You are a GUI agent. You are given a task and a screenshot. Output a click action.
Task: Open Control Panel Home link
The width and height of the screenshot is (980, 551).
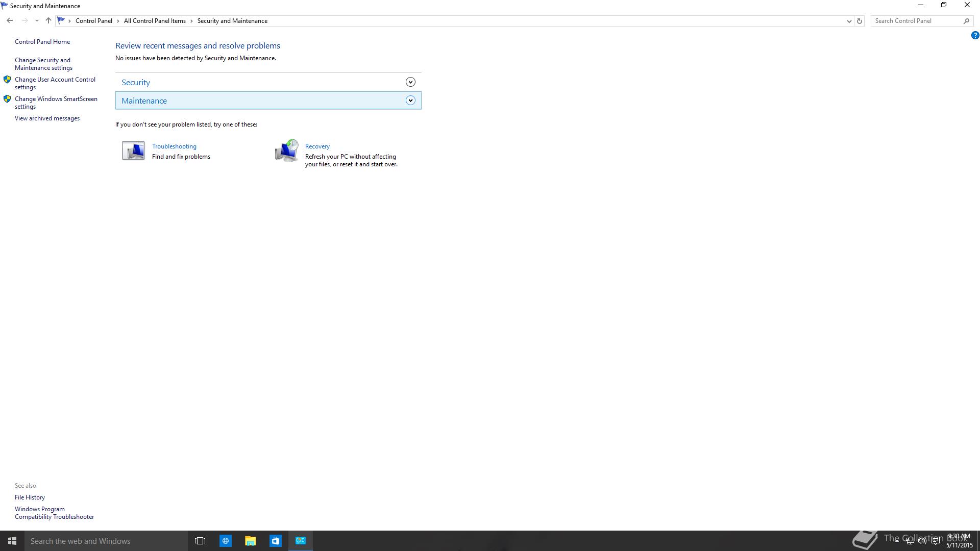(x=42, y=42)
